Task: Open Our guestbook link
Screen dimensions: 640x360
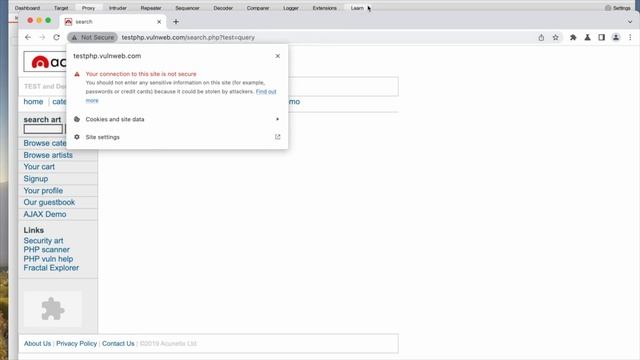Action: tap(49, 202)
